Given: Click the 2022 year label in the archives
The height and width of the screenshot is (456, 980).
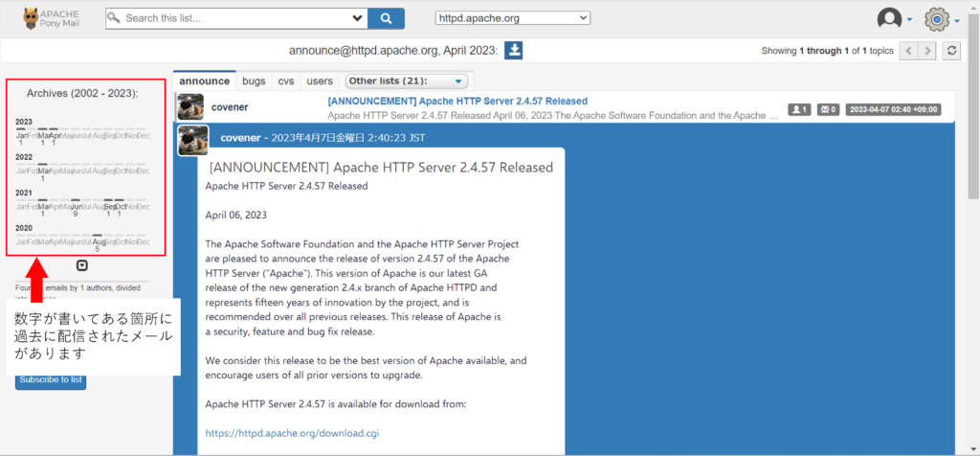Looking at the screenshot, I should coord(24,158).
